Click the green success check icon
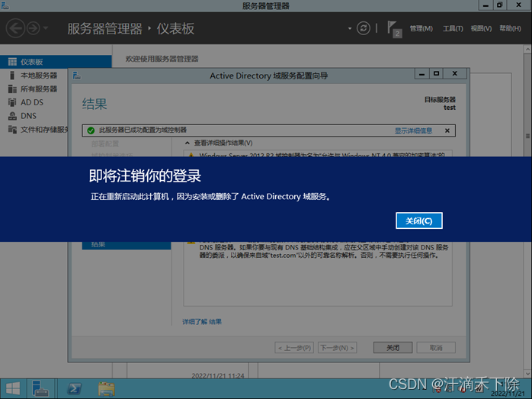 point(91,130)
